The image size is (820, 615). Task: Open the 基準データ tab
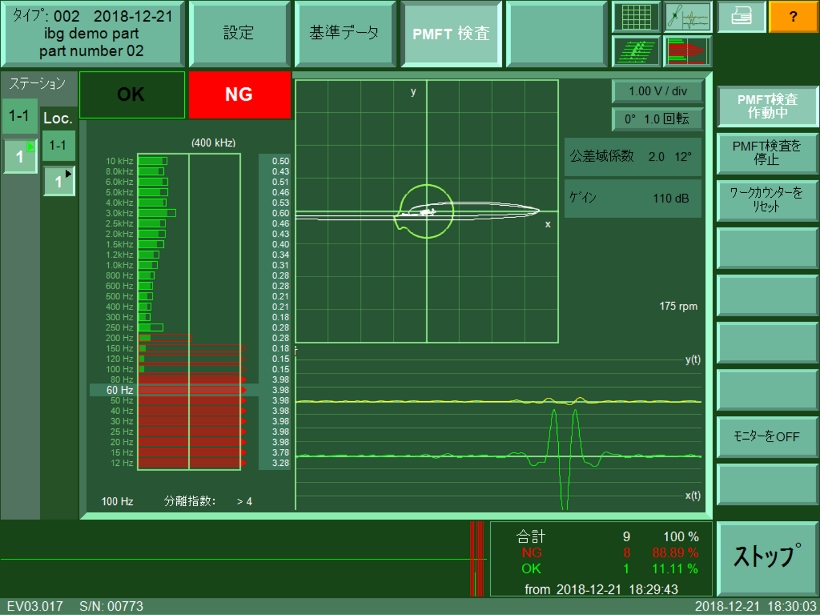point(344,33)
